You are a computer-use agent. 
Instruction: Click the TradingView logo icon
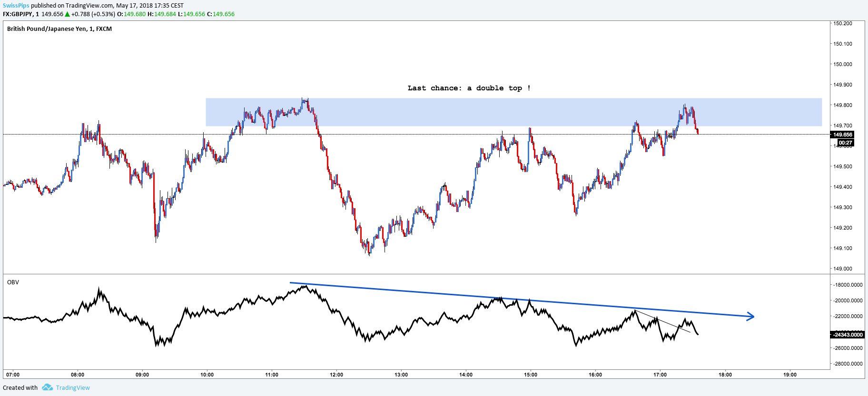click(x=47, y=387)
